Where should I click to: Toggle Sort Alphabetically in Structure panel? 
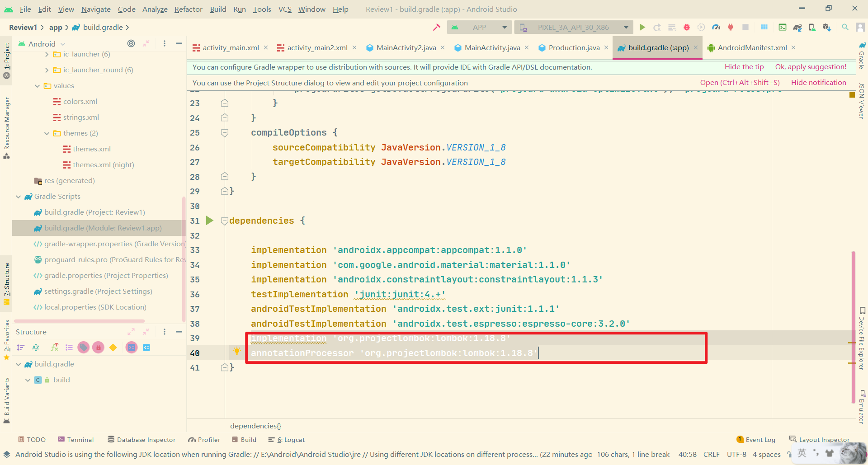point(36,348)
